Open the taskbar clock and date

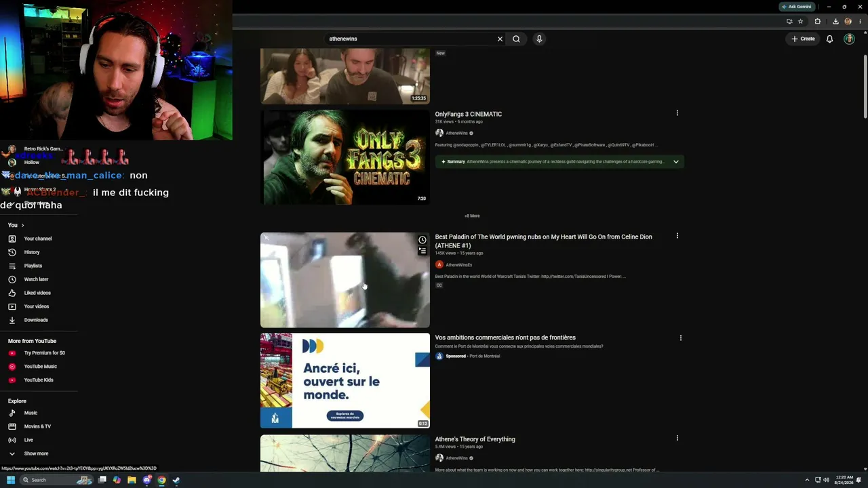tap(845, 480)
